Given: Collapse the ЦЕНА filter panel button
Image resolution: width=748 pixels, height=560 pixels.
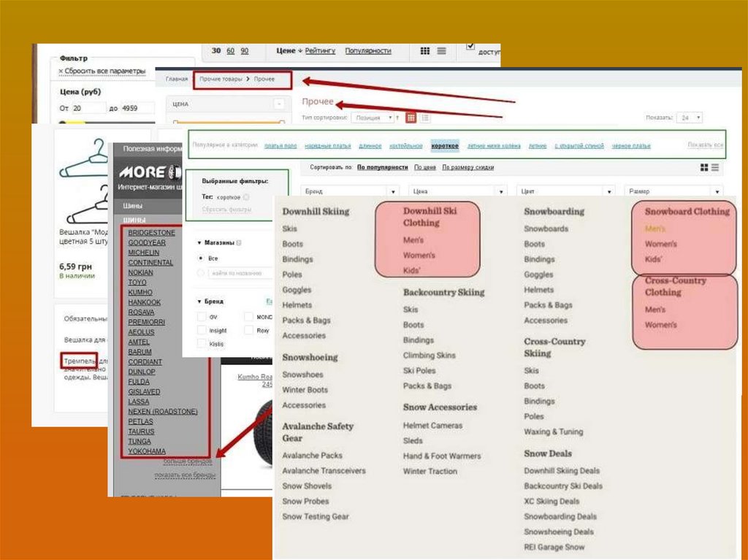Looking at the screenshot, I should click(x=279, y=104).
